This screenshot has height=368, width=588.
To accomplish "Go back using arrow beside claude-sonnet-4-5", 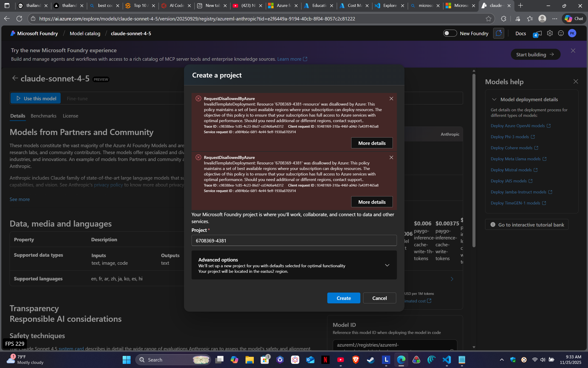I will tap(15, 78).
